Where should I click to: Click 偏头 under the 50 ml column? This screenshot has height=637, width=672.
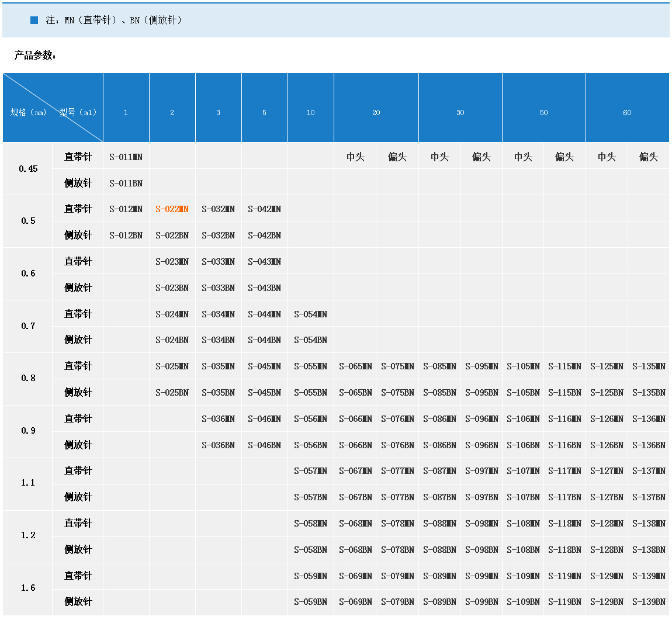tap(564, 157)
